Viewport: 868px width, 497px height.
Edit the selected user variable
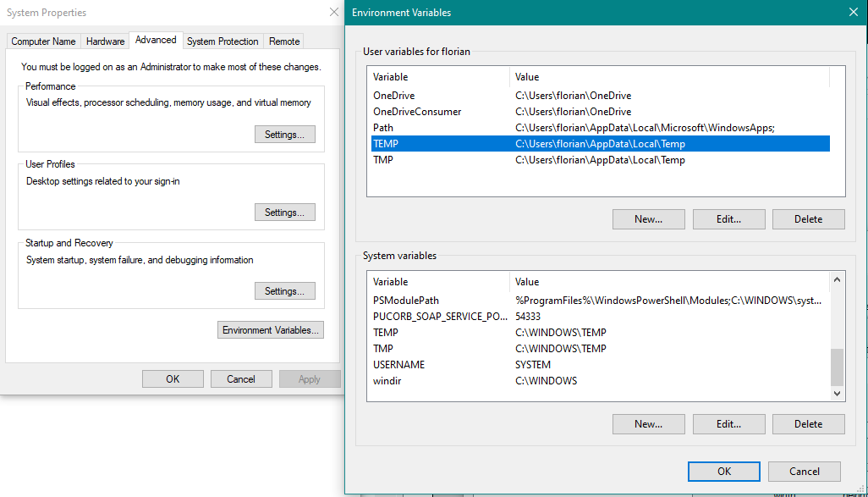coord(728,219)
